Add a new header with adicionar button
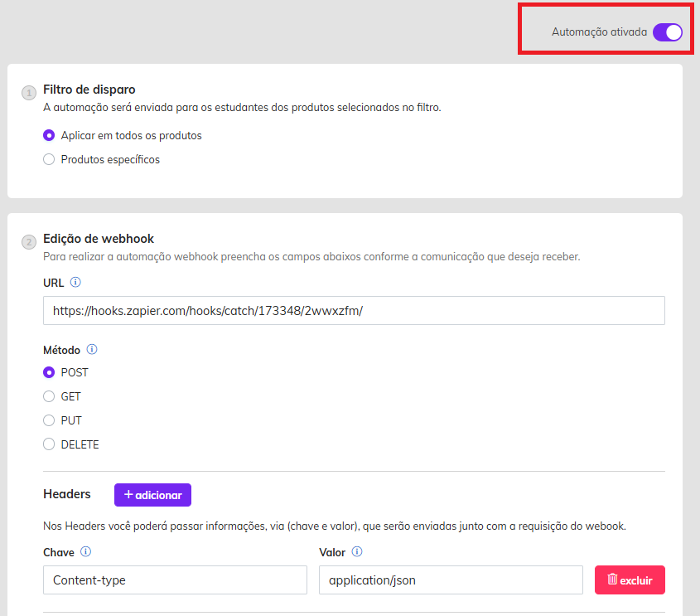 [152, 495]
